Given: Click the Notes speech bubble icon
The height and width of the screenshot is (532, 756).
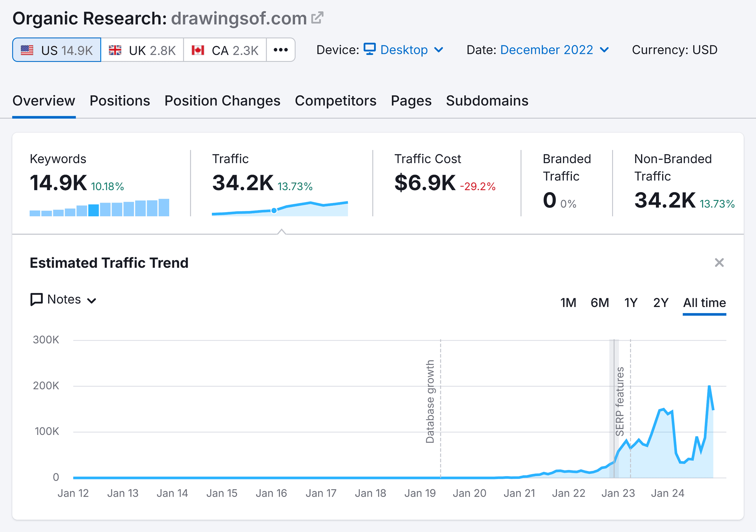Looking at the screenshot, I should coord(37,299).
